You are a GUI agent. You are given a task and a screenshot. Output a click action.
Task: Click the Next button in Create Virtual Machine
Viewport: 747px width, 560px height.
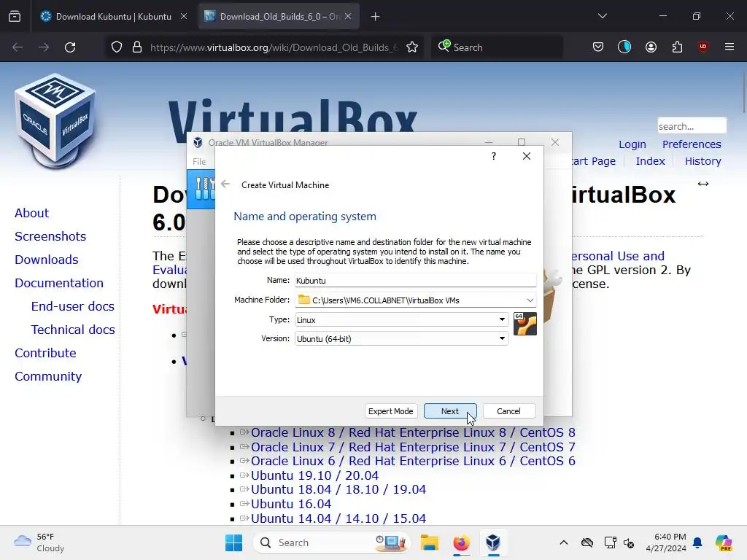click(x=449, y=411)
